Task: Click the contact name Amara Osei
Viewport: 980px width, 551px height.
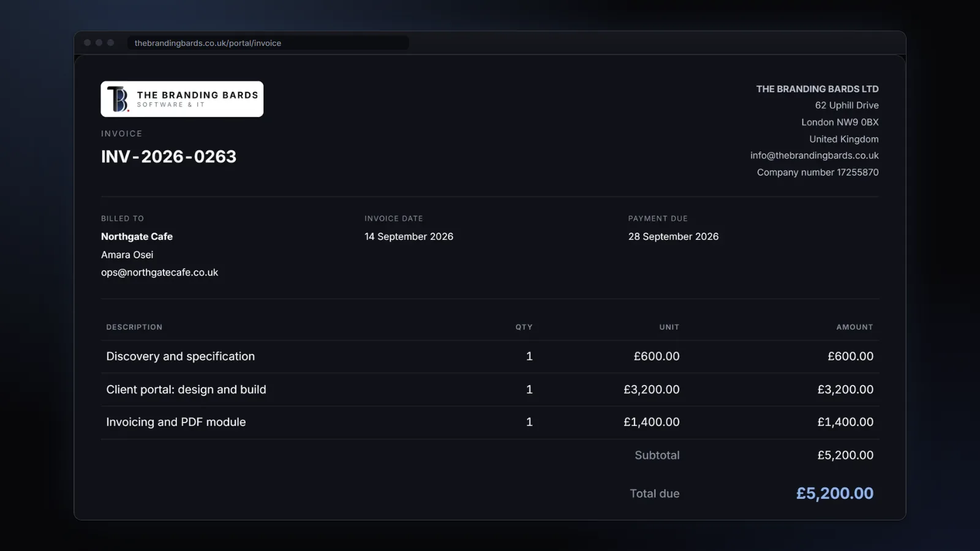Action: (127, 255)
